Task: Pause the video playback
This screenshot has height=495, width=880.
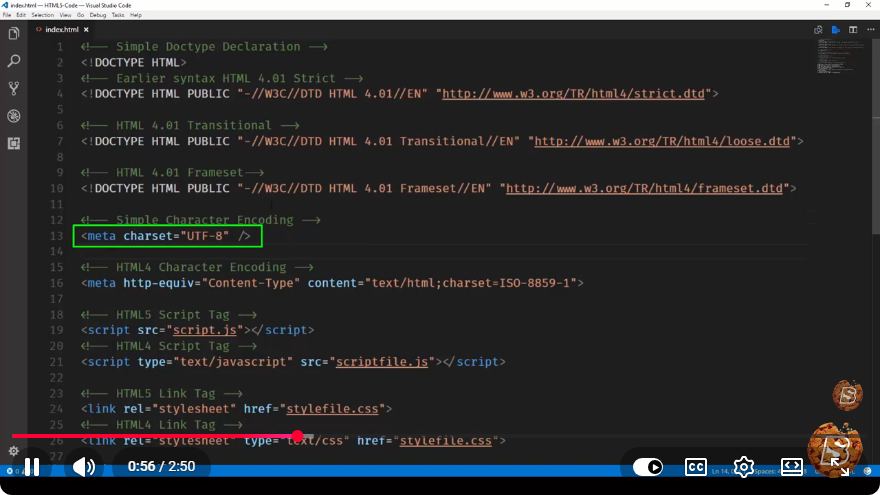Action: tap(32, 466)
